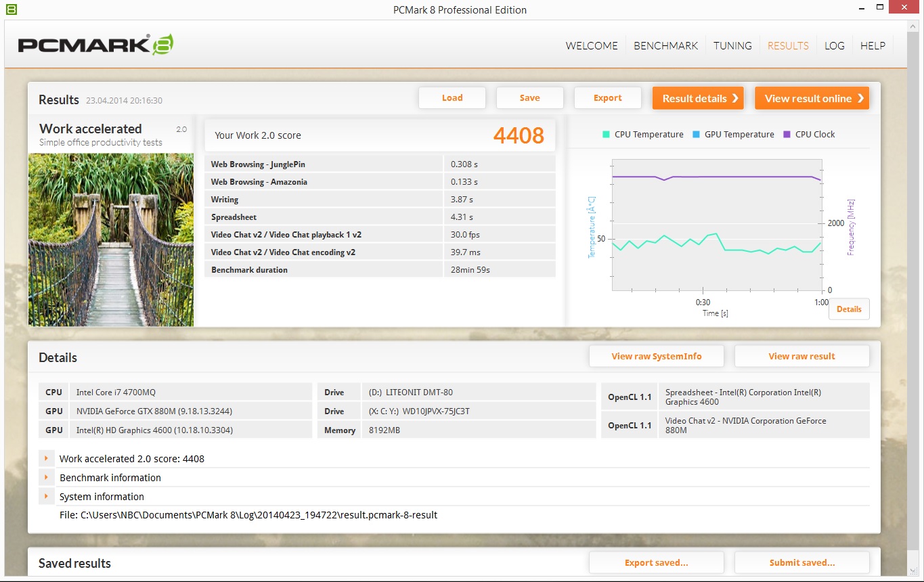Viewport: 924px width, 582px height.
Task: Click the Details button below the chart
Action: [x=849, y=309]
